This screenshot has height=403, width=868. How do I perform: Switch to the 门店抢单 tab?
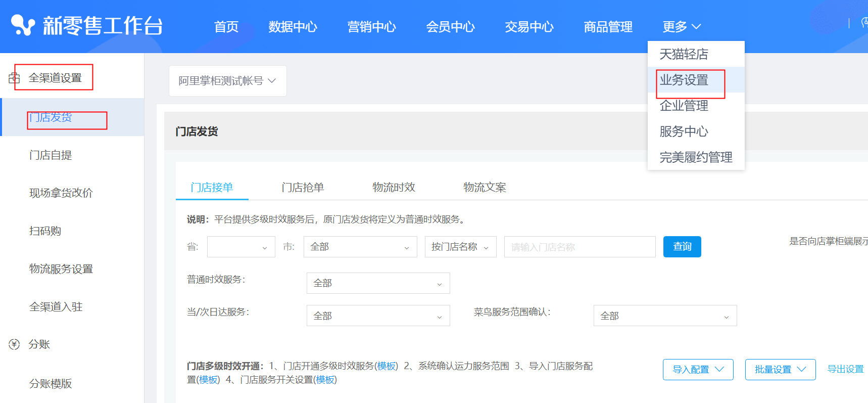point(303,188)
